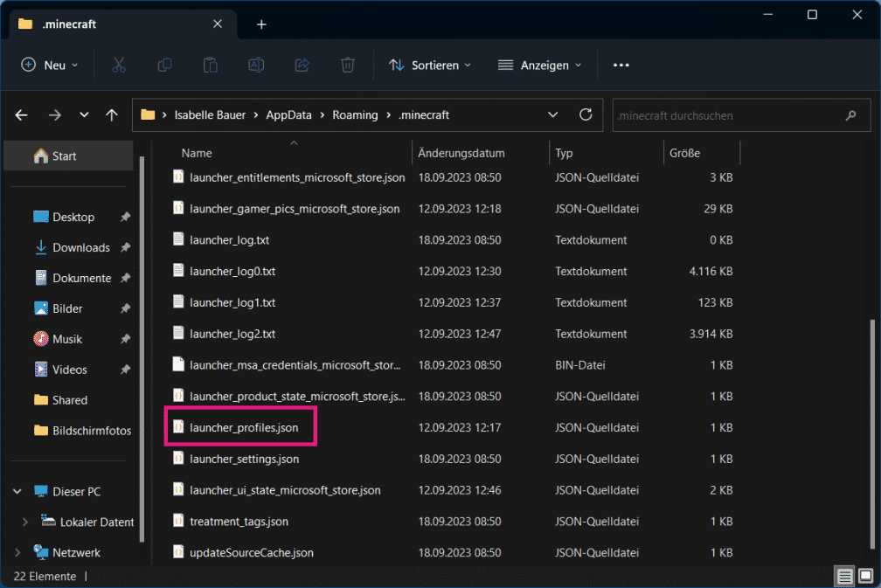Click the pin icon beside Downloads
The image size is (881, 588).
[125, 247]
